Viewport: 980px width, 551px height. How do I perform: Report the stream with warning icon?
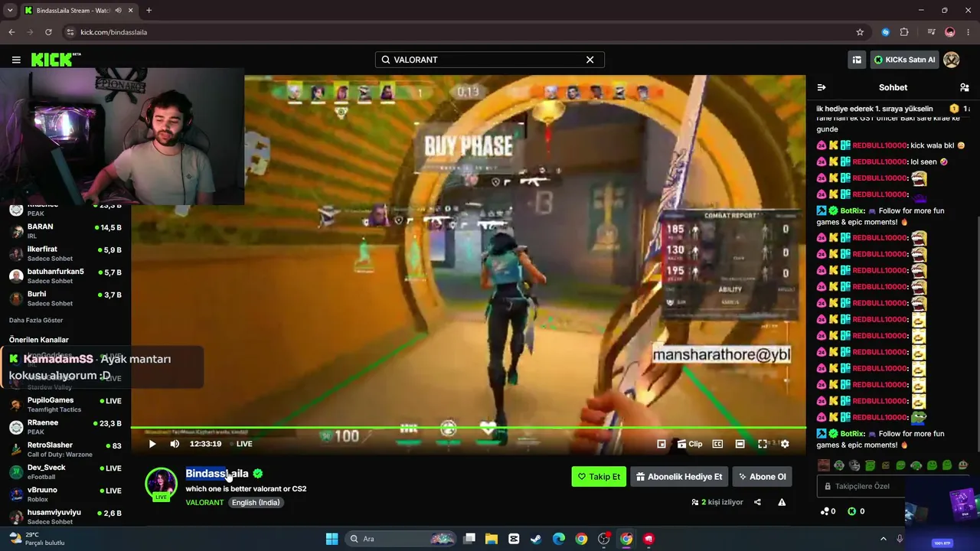click(782, 503)
